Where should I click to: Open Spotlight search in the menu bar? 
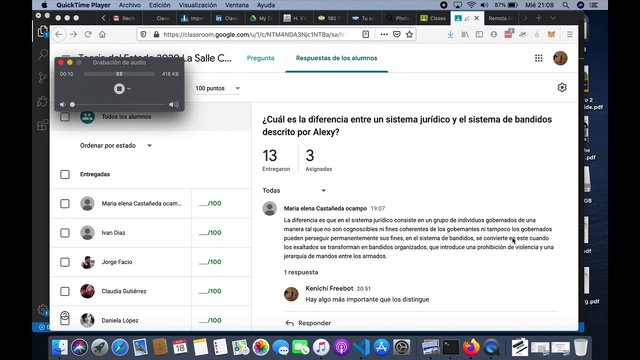pyautogui.click(x=566, y=5)
